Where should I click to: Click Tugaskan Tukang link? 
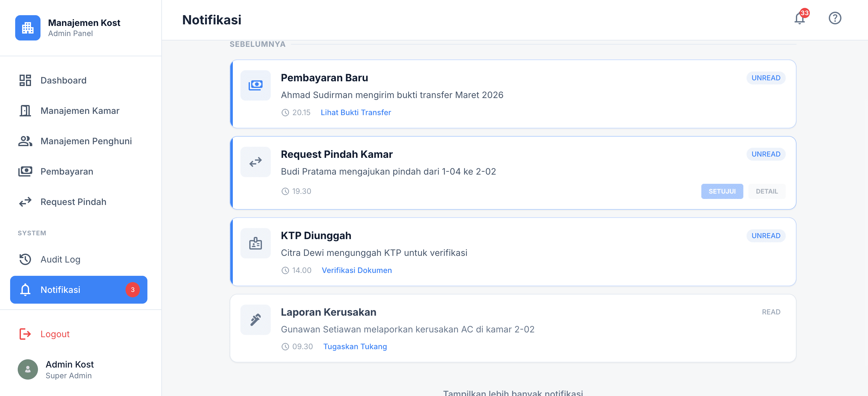pos(355,347)
